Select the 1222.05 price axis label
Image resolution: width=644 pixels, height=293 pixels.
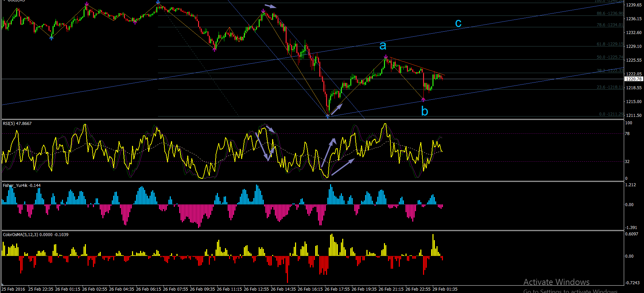pyautogui.click(x=634, y=74)
